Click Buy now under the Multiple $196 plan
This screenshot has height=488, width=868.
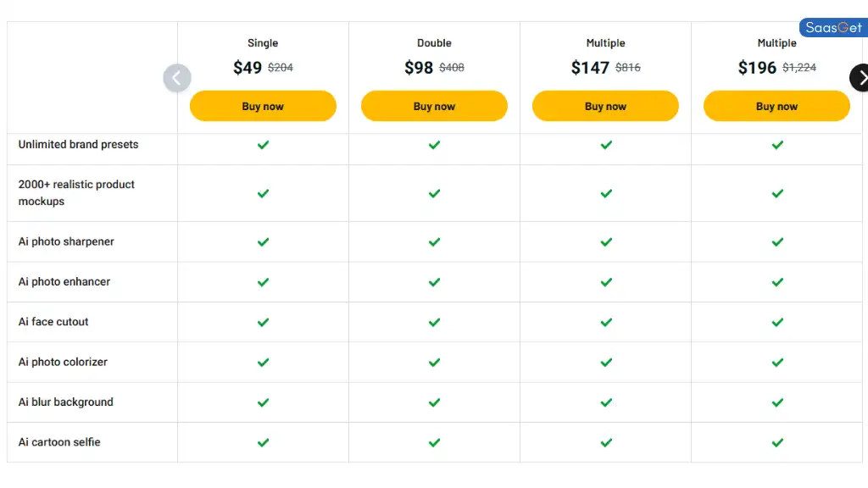(x=776, y=105)
